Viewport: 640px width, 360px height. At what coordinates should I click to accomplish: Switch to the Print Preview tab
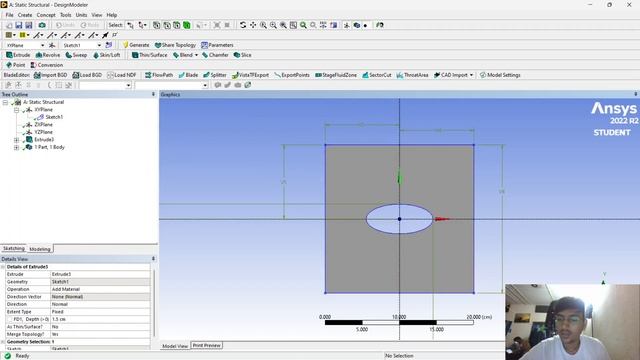click(x=207, y=345)
